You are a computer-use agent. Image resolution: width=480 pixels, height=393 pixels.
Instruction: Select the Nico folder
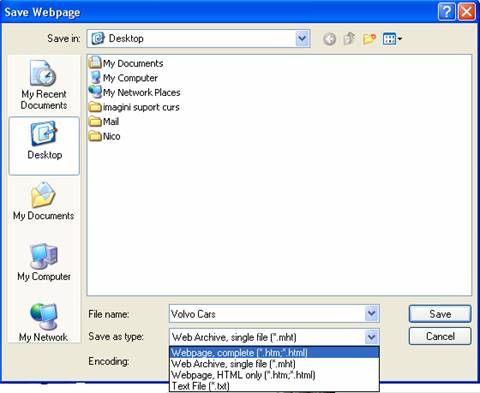pos(105,136)
